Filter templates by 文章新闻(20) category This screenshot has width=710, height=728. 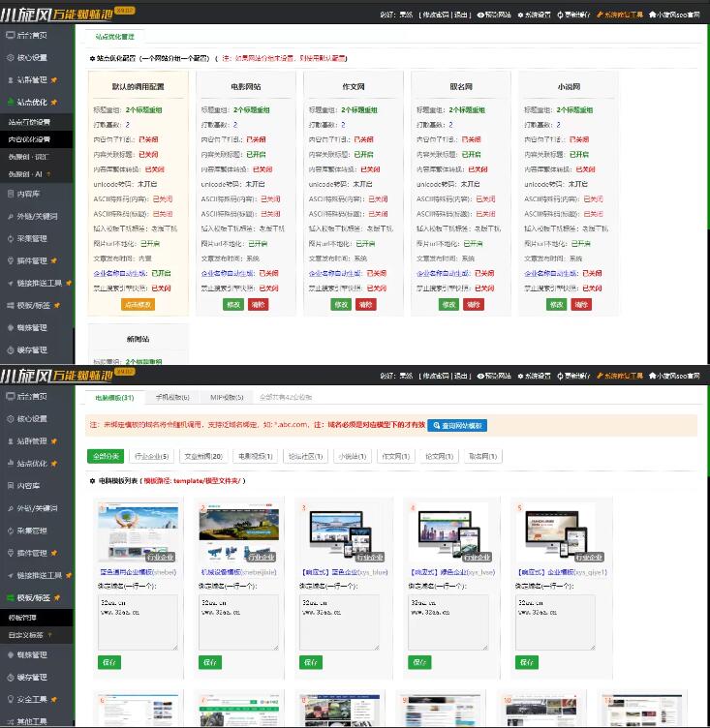click(203, 456)
